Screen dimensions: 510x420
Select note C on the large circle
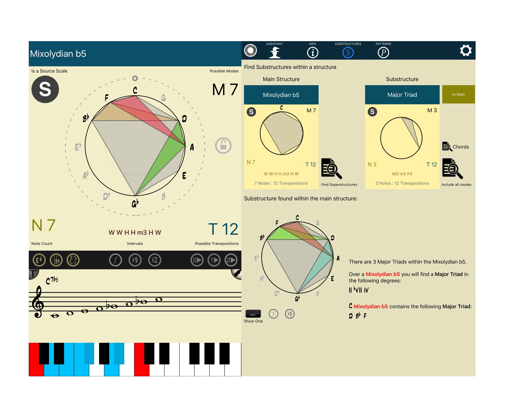[135, 90]
